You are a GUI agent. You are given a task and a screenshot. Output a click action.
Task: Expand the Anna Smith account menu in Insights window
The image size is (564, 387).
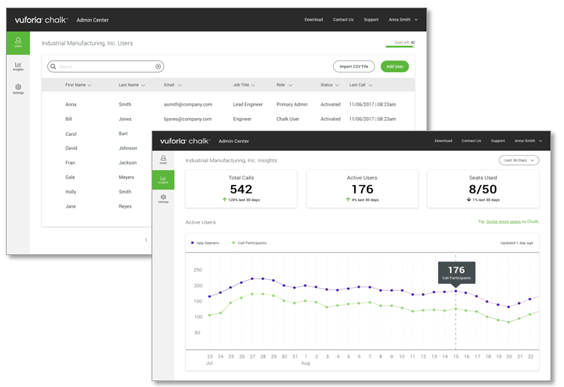(528, 141)
